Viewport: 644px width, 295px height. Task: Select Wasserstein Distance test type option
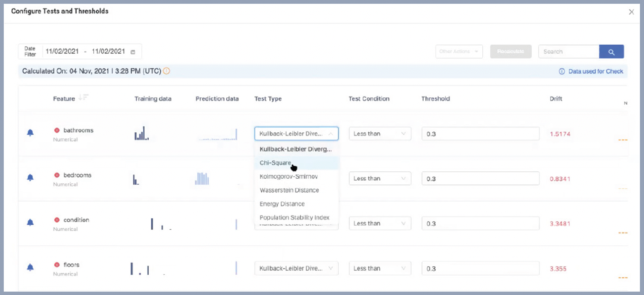297,190
